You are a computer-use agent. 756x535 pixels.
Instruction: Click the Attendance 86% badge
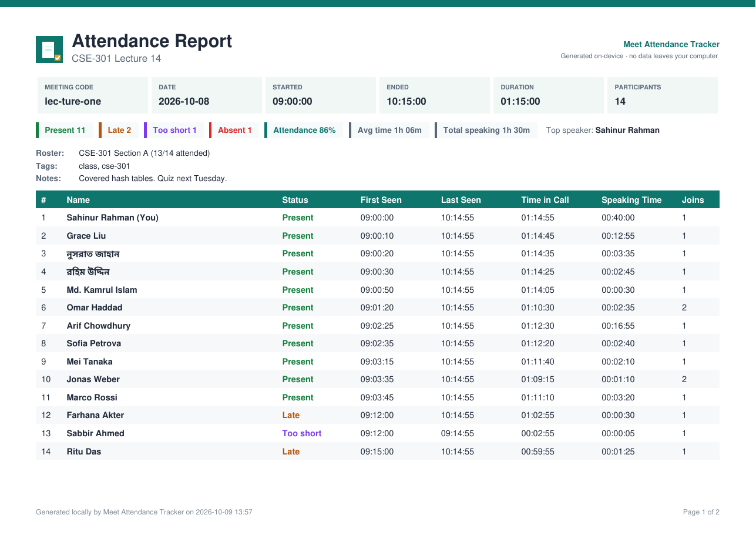tap(304, 130)
